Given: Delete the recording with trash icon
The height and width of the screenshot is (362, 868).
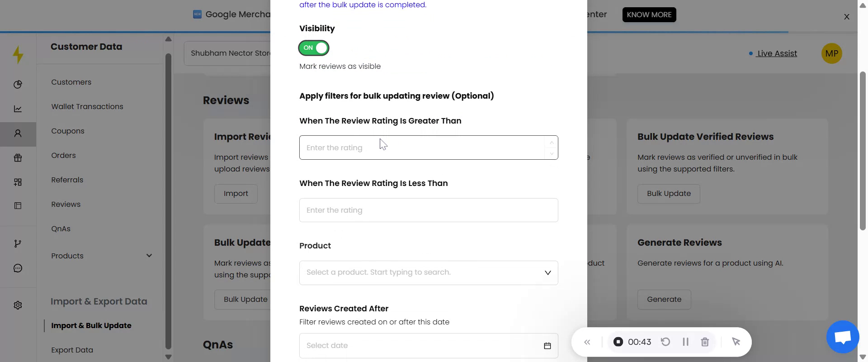Looking at the screenshot, I should tap(705, 342).
